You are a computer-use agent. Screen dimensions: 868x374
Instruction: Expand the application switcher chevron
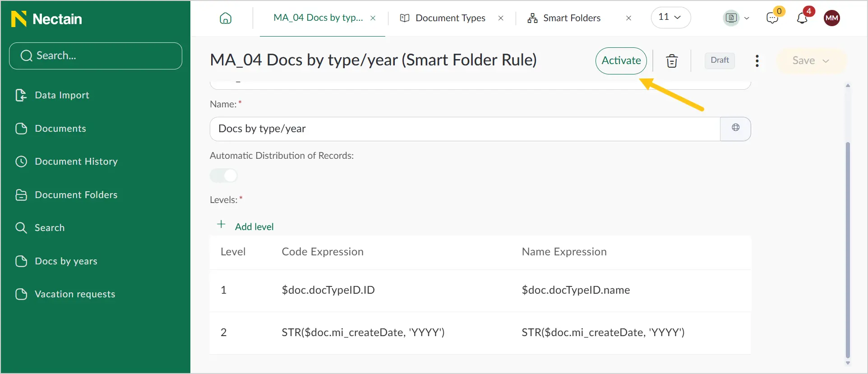[x=747, y=18]
